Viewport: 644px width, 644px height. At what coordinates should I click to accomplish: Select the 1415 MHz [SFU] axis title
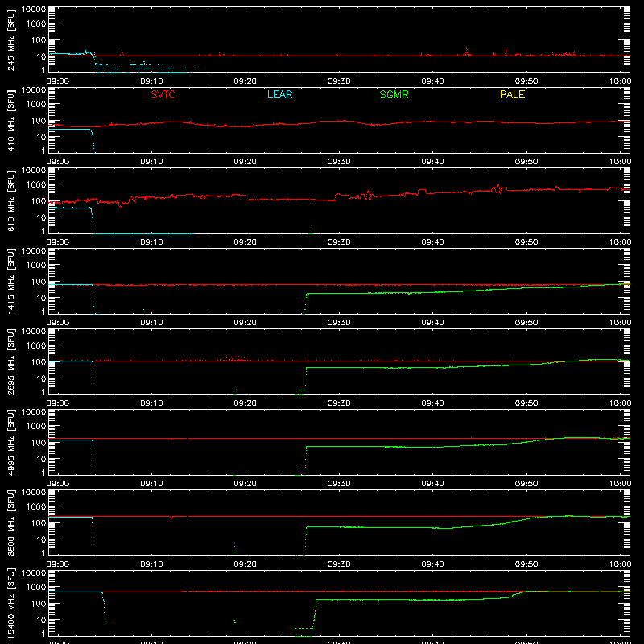[11, 282]
